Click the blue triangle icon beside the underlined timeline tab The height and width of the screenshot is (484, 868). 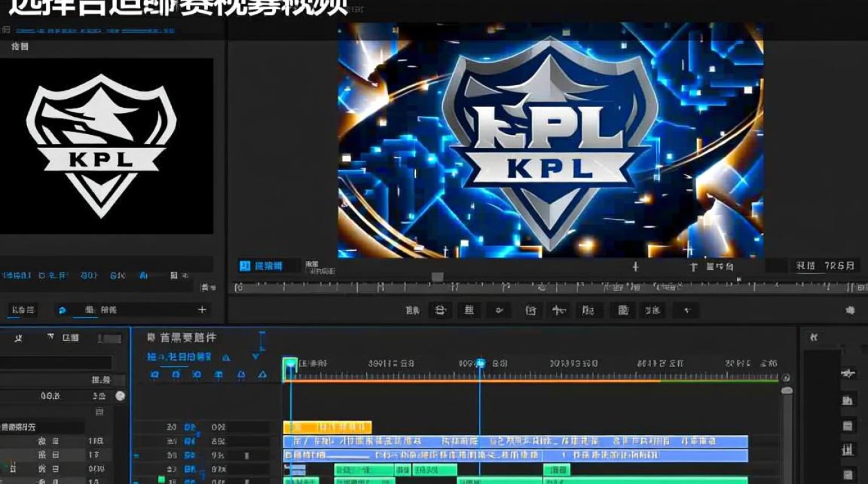[x=226, y=358]
